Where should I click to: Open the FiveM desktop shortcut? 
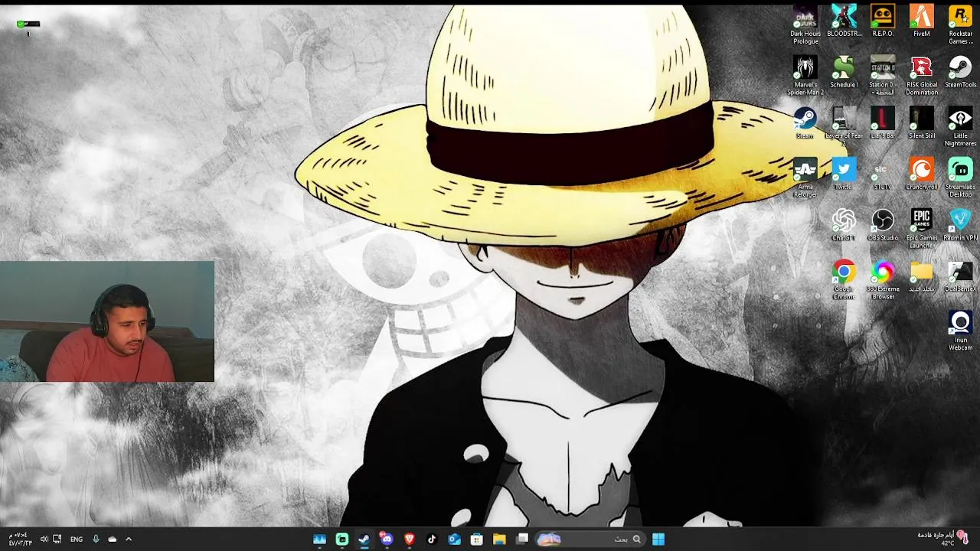click(x=922, y=21)
